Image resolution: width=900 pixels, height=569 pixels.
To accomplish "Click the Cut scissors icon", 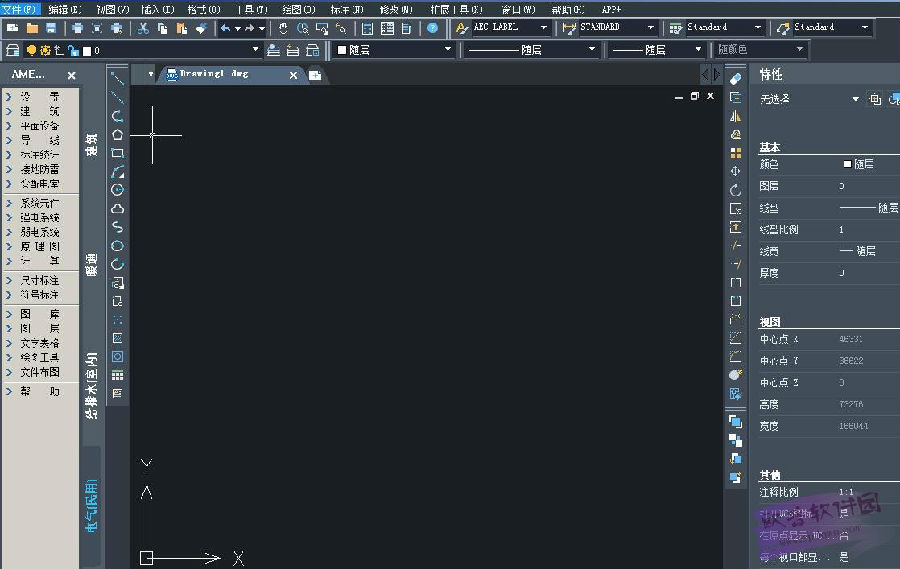I will point(143,28).
